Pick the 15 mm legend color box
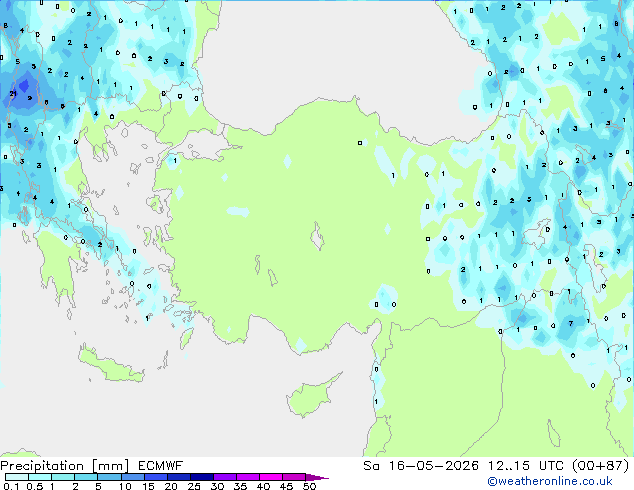 click(155, 477)
